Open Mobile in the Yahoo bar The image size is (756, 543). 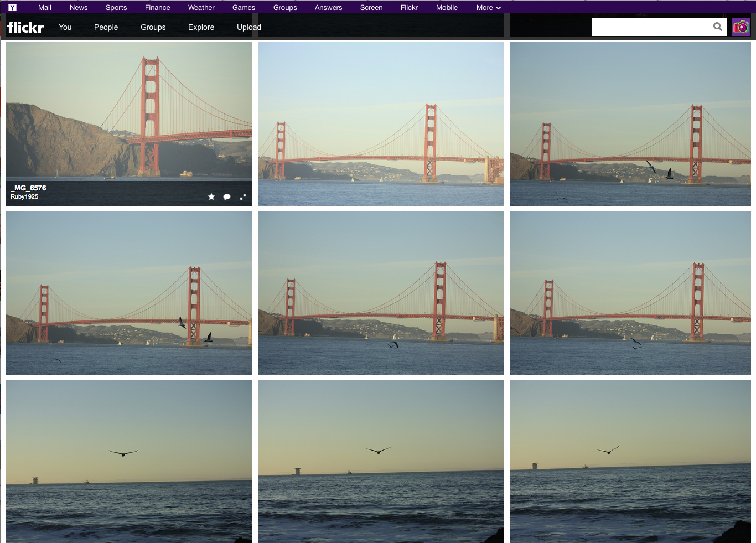tap(447, 8)
